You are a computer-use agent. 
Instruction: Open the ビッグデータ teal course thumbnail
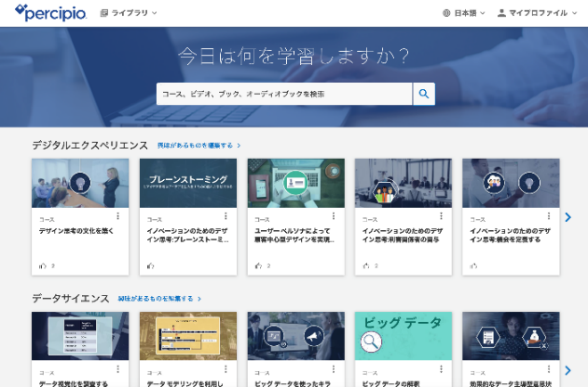pyautogui.click(x=404, y=336)
